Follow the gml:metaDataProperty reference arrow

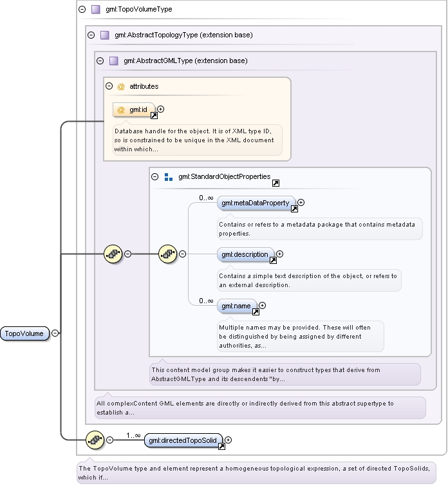[x=294, y=209]
